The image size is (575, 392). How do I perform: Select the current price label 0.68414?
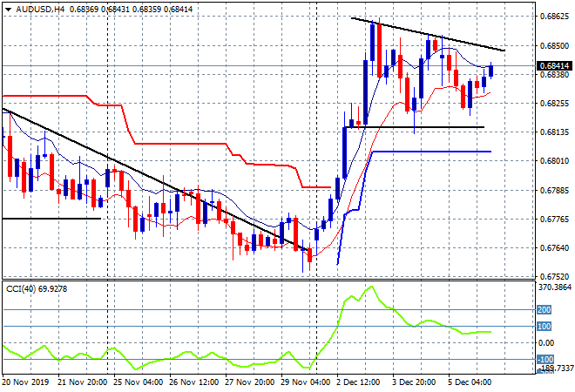pyautogui.click(x=554, y=66)
